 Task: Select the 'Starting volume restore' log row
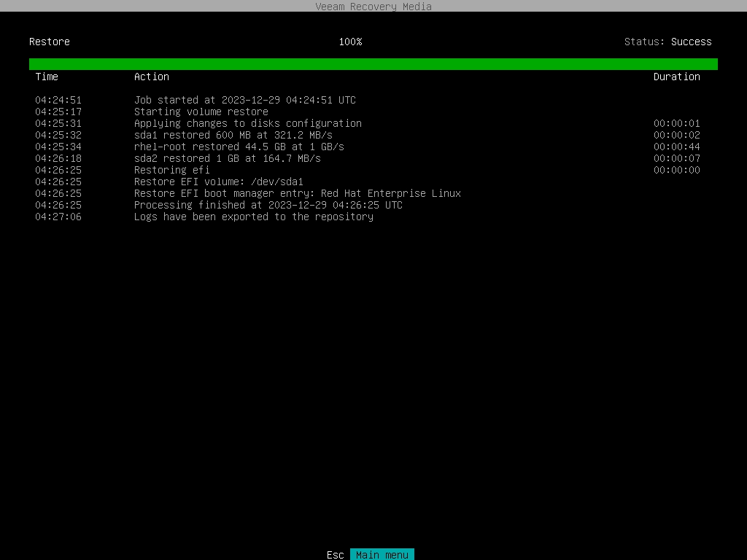(x=201, y=112)
